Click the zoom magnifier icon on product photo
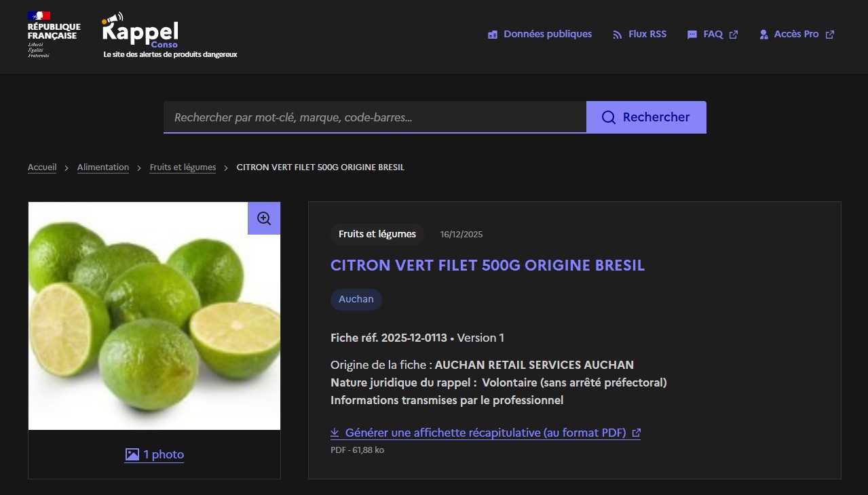 click(x=264, y=218)
